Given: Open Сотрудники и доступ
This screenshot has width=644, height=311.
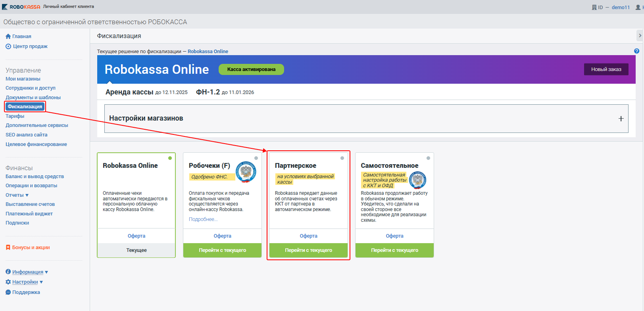Looking at the screenshot, I should click(x=31, y=88).
